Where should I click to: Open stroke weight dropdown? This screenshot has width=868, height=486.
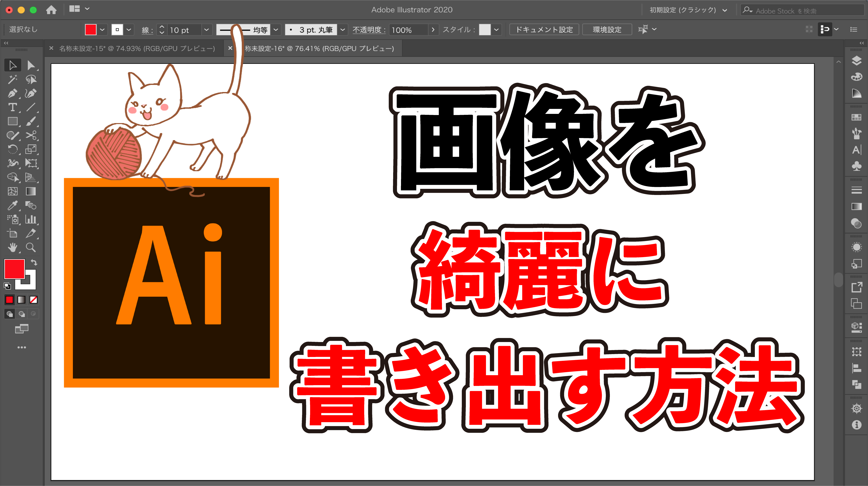click(x=207, y=30)
